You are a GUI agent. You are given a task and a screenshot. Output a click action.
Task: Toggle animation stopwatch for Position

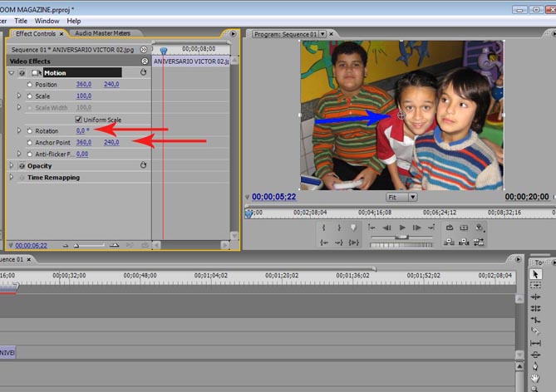click(30, 85)
